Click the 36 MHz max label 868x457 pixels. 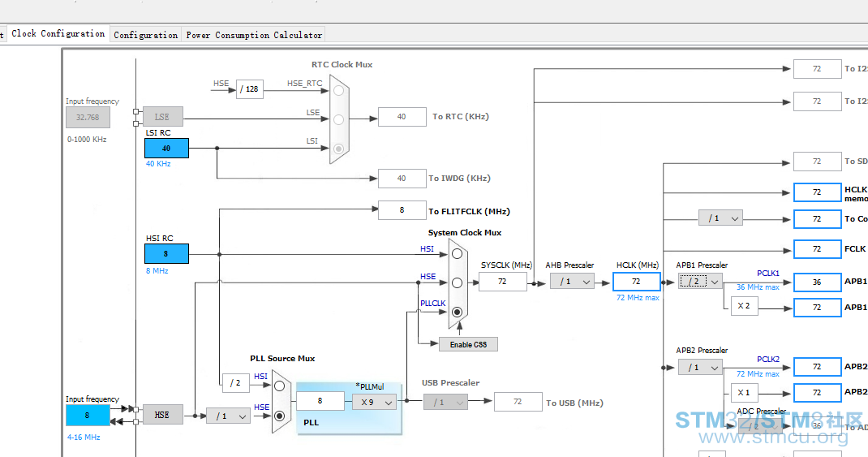coord(758,287)
